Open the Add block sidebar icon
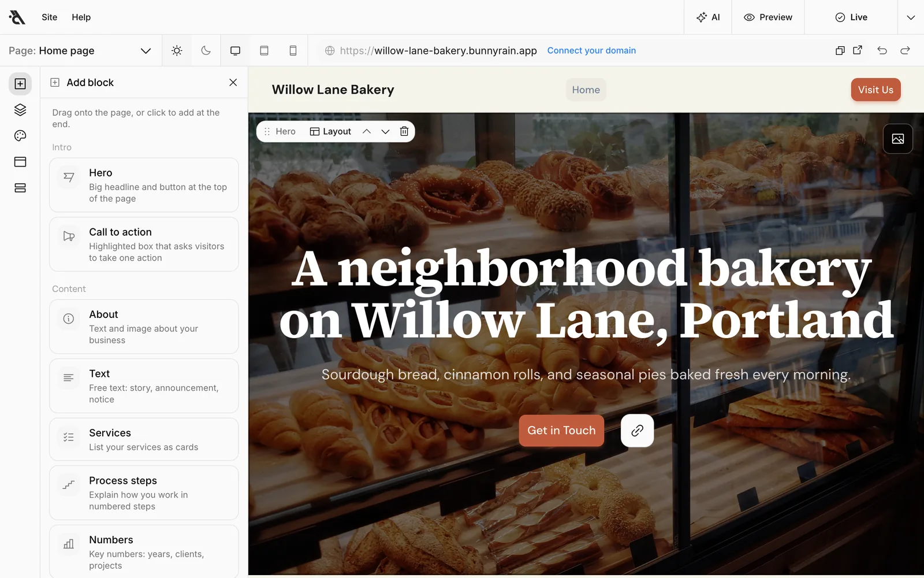Viewport: 924px width, 578px height. [20, 84]
